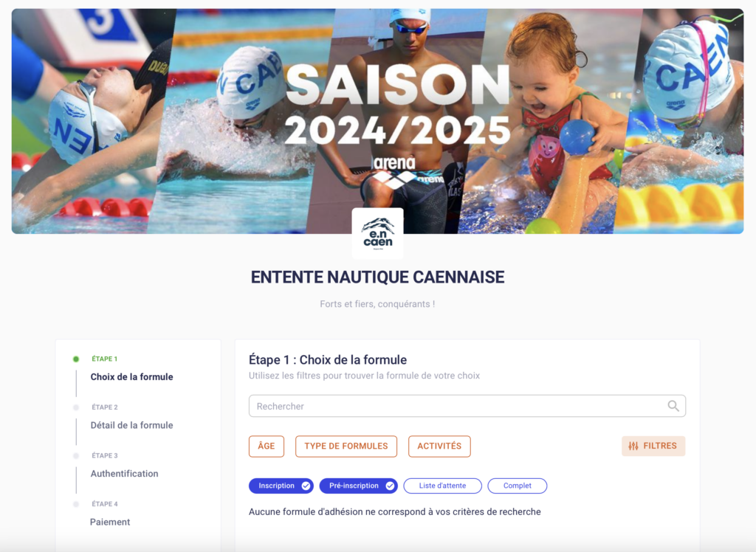
Task: Open the Filtres button
Action: (x=653, y=446)
